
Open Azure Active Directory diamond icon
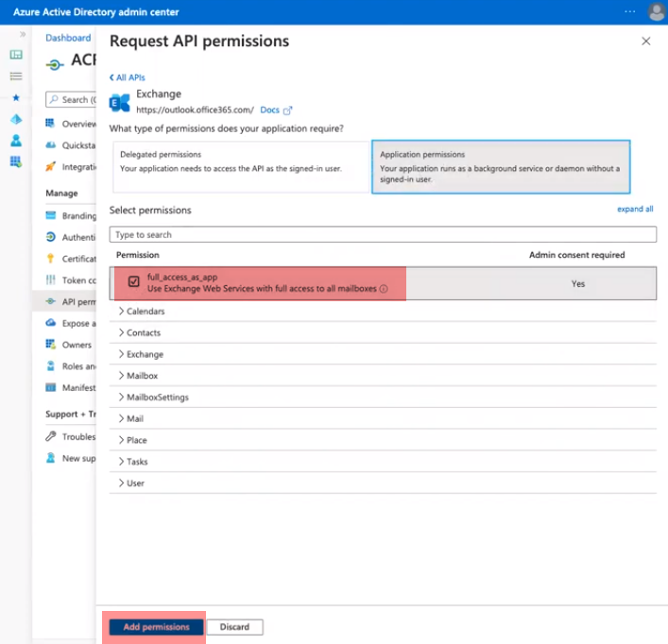click(x=16, y=119)
